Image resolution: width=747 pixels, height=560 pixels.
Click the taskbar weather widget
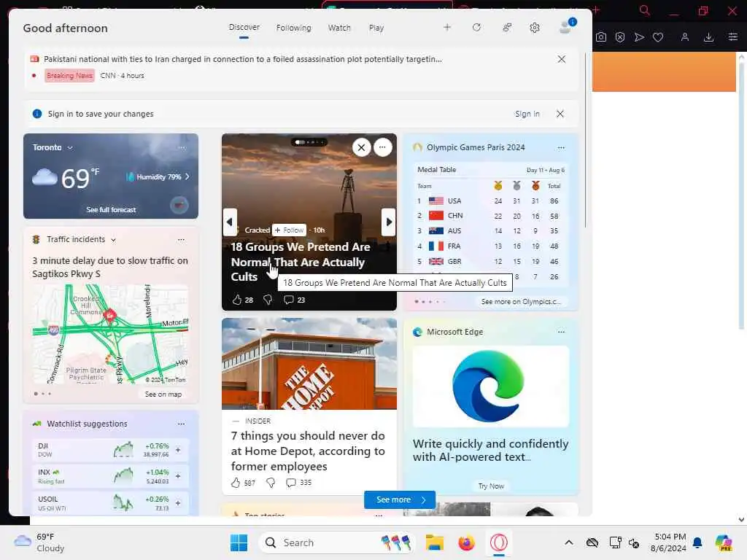point(40,542)
